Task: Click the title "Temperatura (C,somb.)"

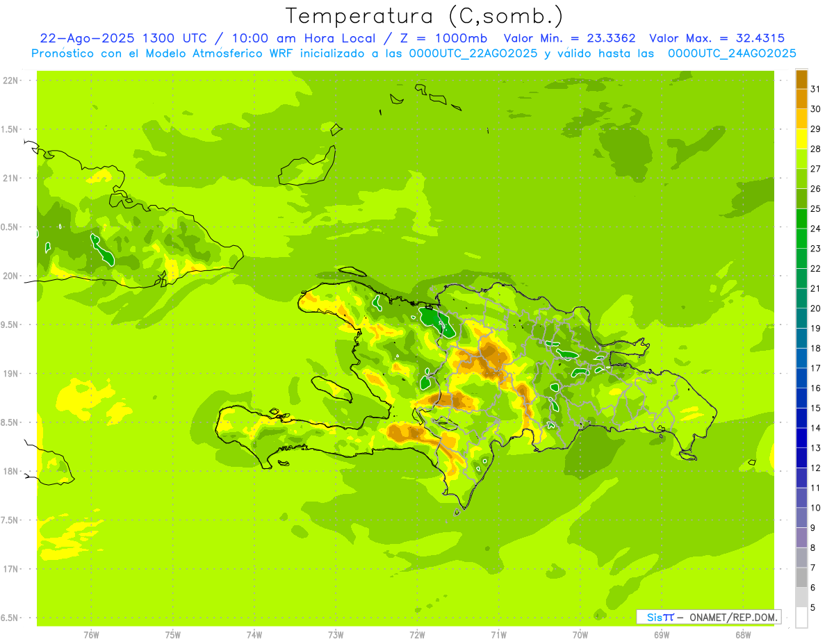Action: tap(425, 17)
